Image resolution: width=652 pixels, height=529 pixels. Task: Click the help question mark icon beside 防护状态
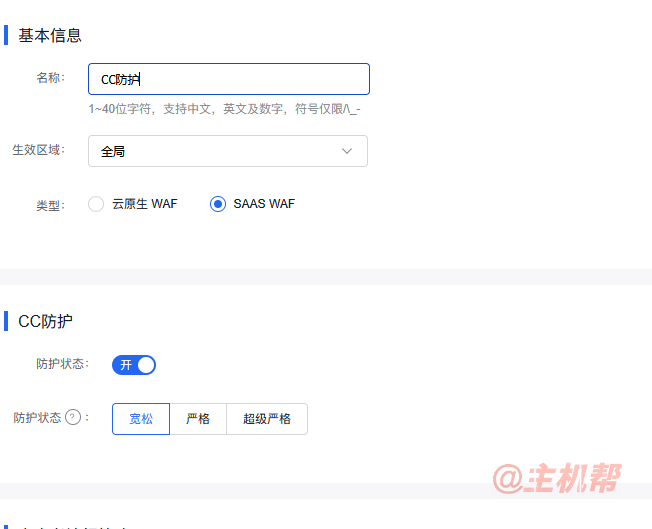[x=73, y=417]
